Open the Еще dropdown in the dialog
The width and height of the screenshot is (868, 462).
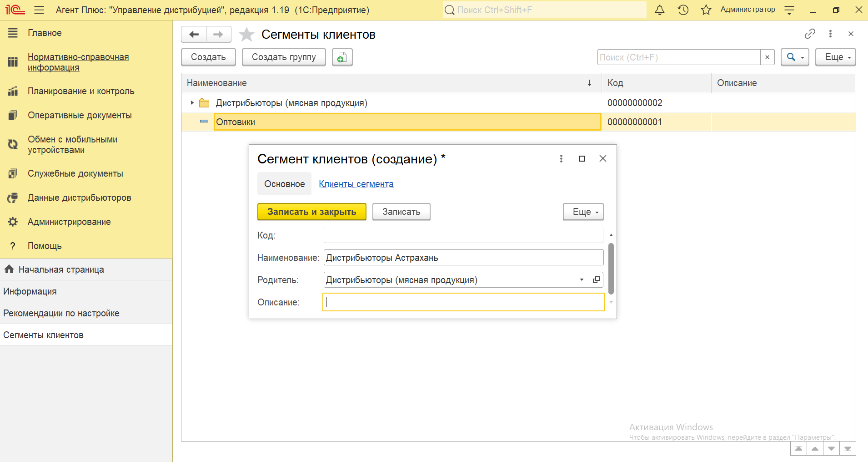583,212
